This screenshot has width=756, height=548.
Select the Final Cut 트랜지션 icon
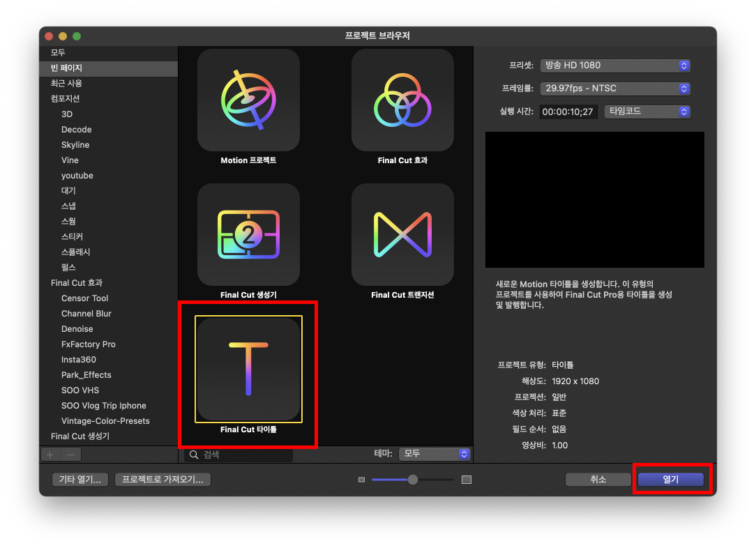pyautogui.click(x=402, y=235)
